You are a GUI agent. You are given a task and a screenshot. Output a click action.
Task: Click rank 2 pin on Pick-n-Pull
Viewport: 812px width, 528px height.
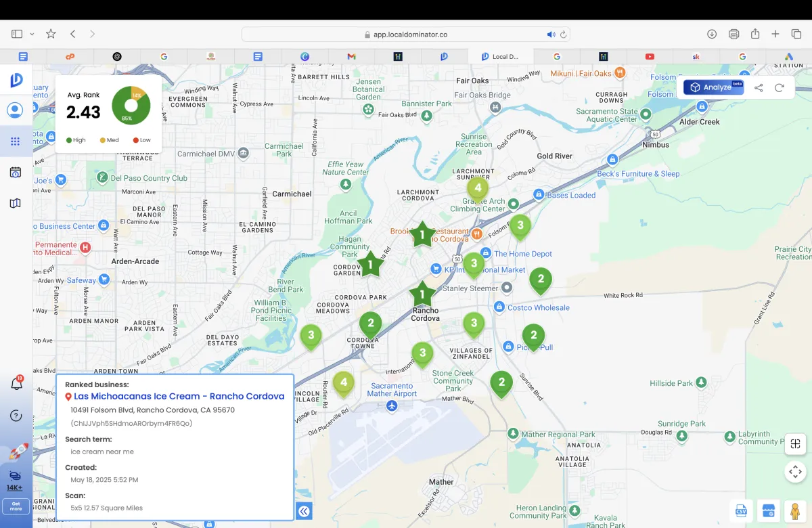click(533, 337)
